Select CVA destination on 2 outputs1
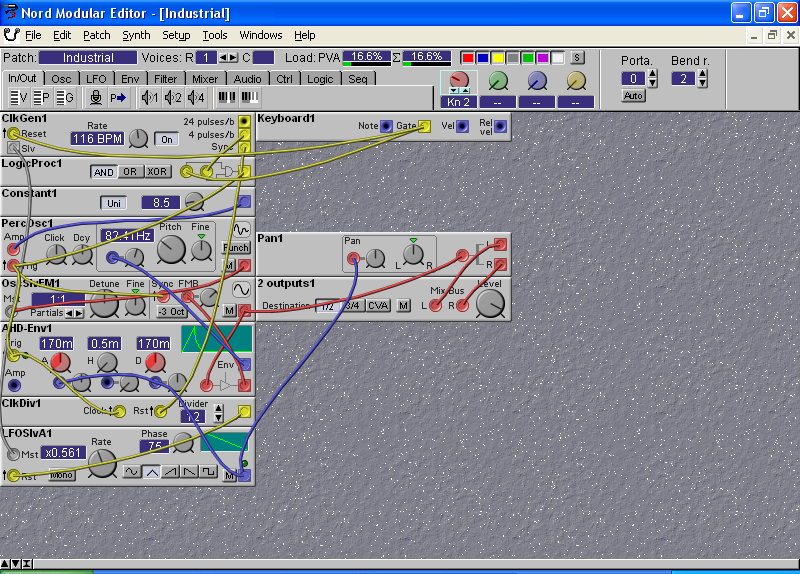Viewport: 800px width, 574px height. 378,305
